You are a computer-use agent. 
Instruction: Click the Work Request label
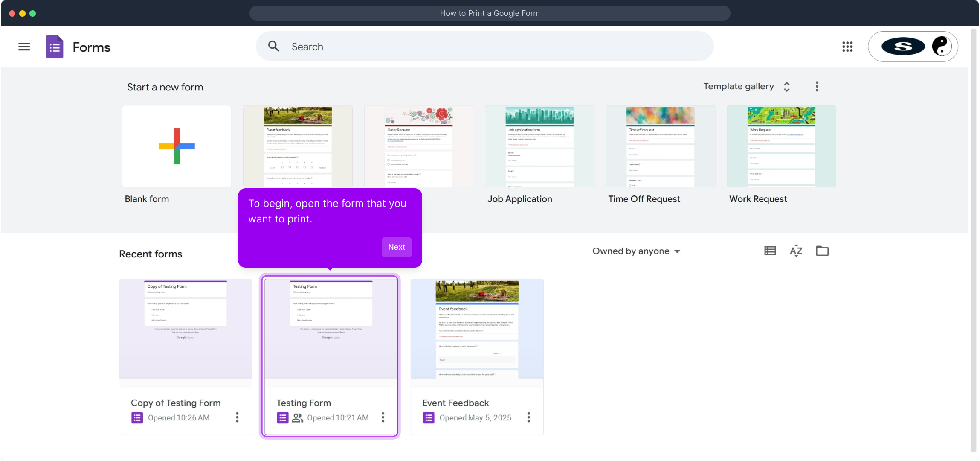coord(758,199)
